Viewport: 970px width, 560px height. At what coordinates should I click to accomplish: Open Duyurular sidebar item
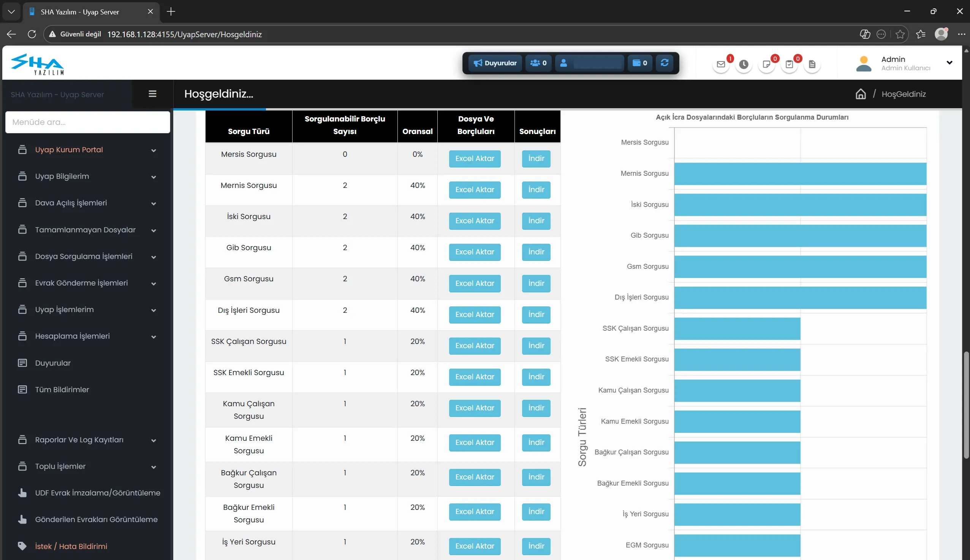(x=53, y=363)
